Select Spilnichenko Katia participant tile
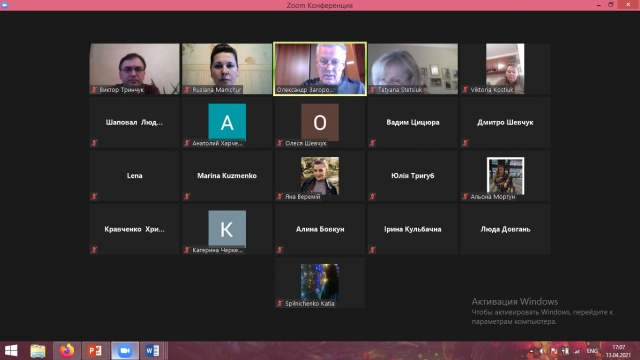This screenshot has width=640, height=360. coord(320,282)
